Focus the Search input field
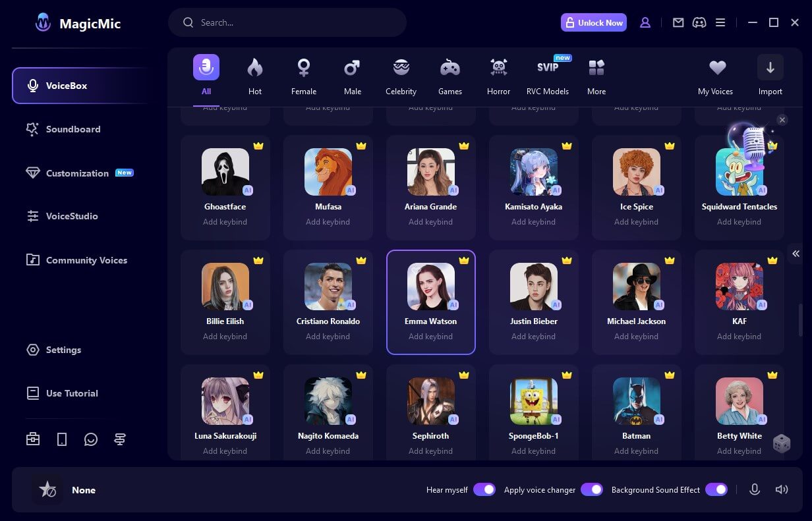812x521 pixels. click(287, 22)
